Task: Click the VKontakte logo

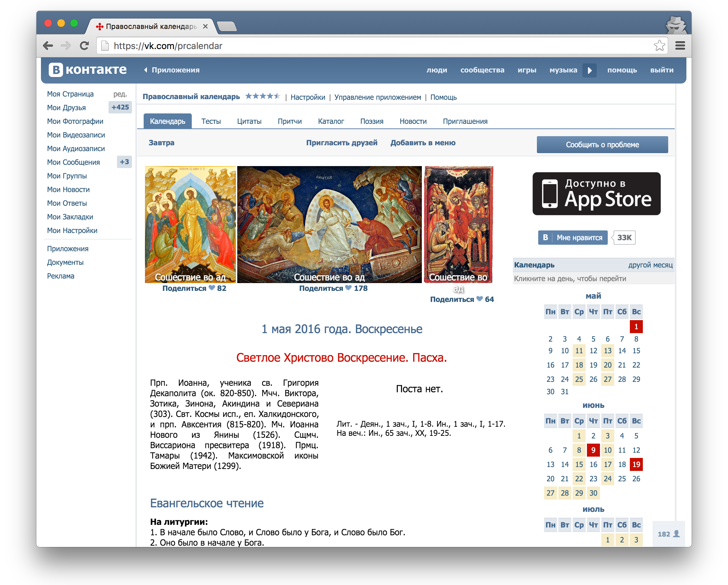Action: (x=88, y=70)
